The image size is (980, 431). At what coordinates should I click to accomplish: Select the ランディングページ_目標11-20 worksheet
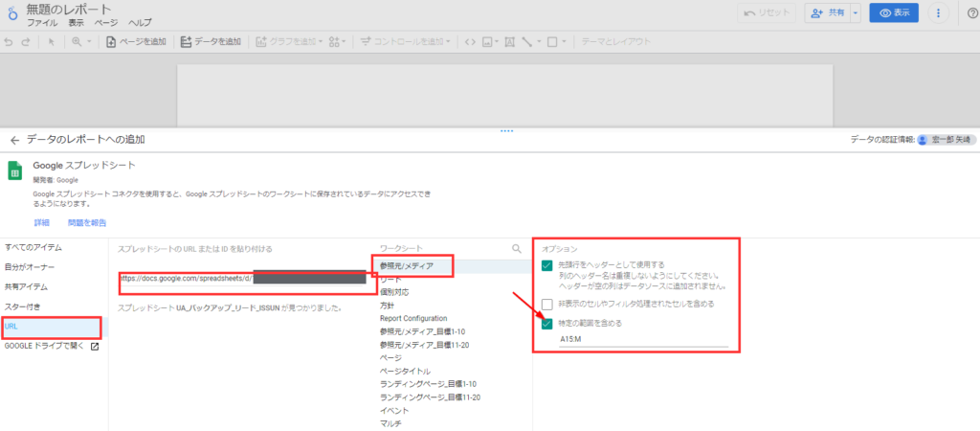[430, 397]
